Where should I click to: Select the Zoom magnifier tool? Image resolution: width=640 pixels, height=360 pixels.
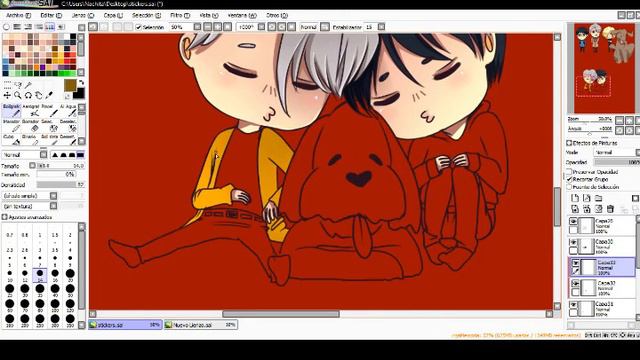tap(18, 95)
